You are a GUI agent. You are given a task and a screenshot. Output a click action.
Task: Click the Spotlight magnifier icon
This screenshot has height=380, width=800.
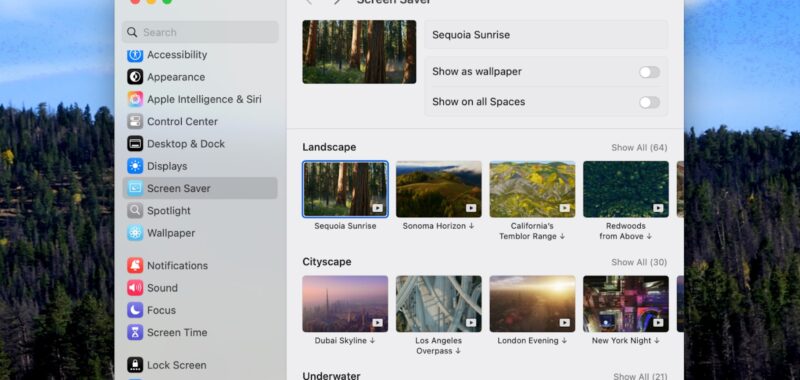(x=135, y=211)
